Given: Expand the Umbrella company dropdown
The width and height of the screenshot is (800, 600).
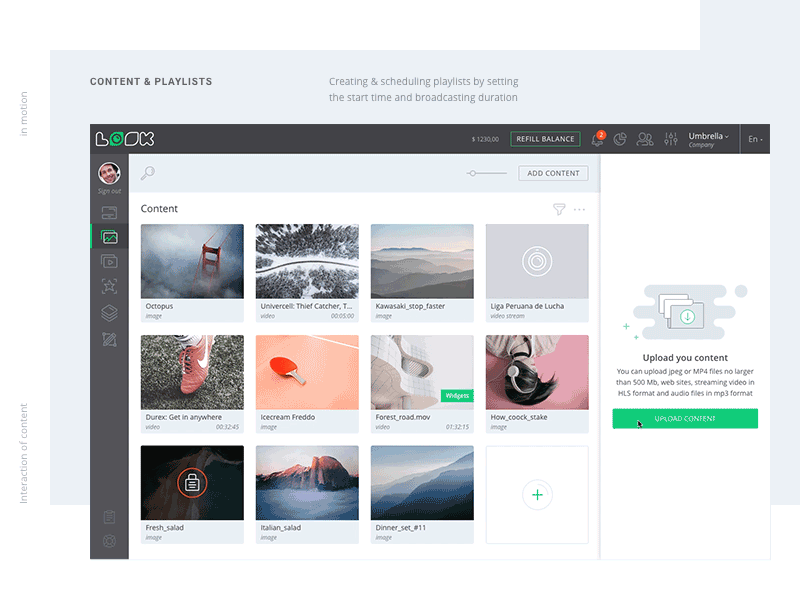Looking at the screenshot, I should (709, 139).
